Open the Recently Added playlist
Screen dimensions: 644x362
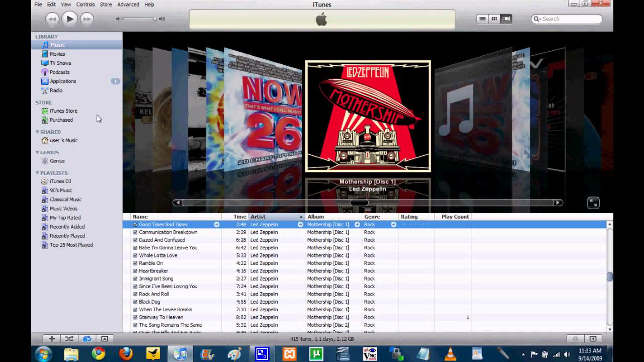click(x=67, y=227)
